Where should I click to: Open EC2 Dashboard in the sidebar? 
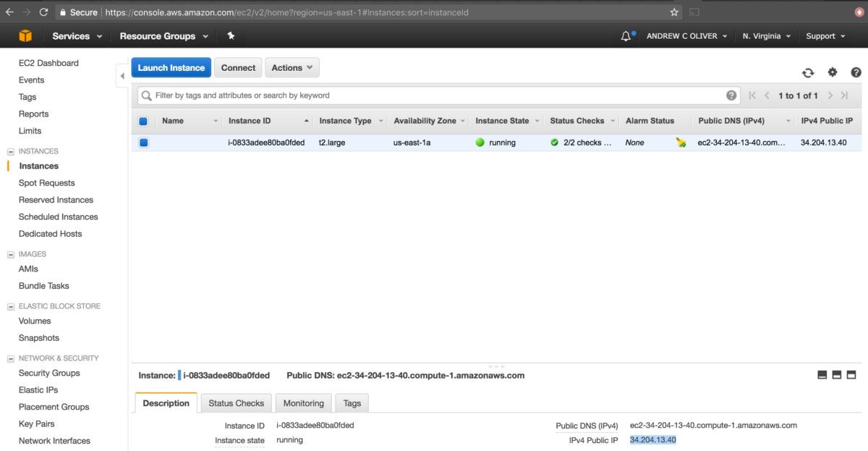pos(48,63)
